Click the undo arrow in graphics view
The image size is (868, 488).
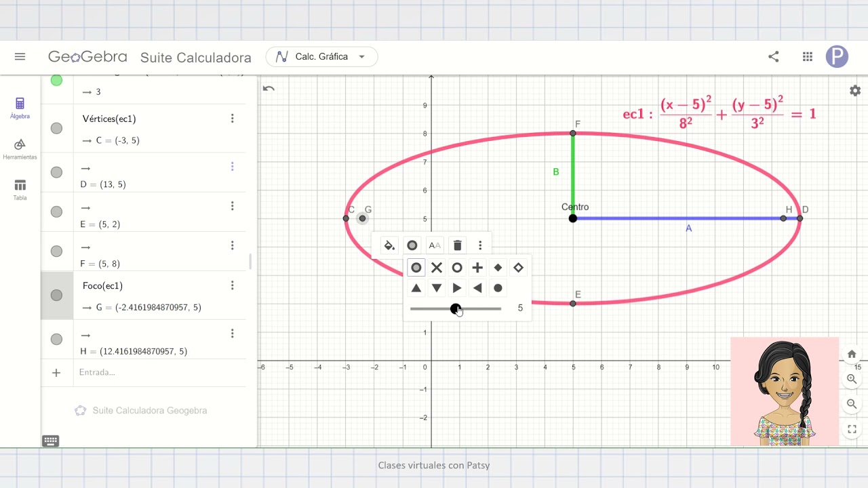click(x=269, y=89)
